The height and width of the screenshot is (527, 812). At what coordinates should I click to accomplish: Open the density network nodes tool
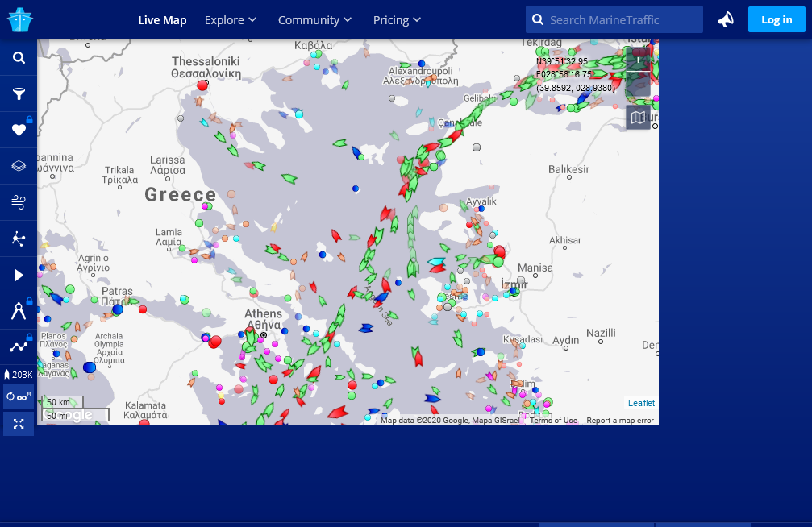point(19,239)
